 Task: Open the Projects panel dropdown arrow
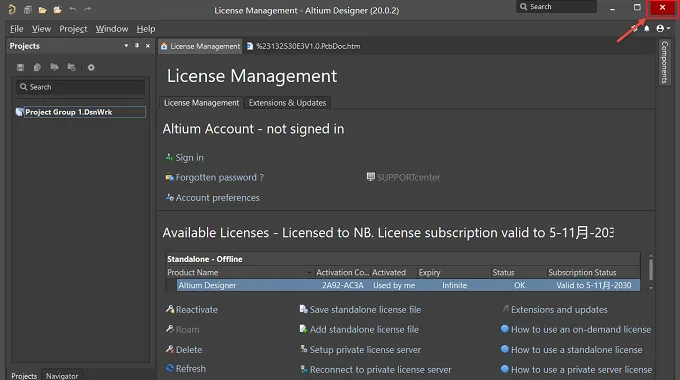126,46
